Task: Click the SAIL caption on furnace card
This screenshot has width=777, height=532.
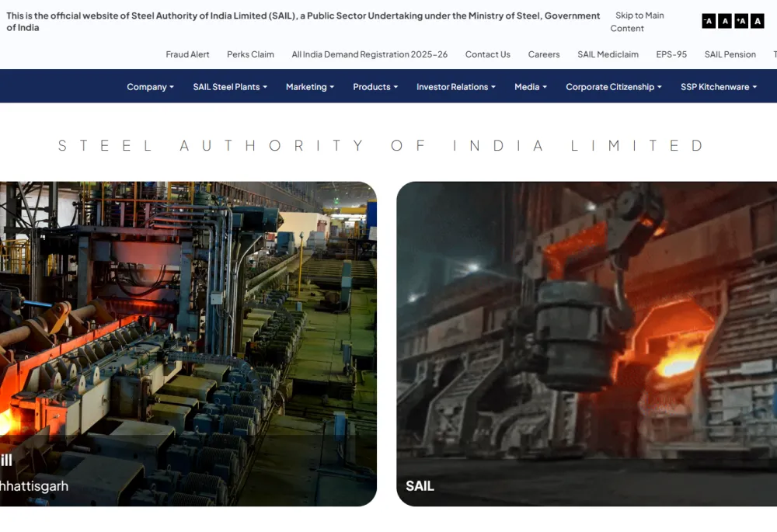Action: click(420, 486)
